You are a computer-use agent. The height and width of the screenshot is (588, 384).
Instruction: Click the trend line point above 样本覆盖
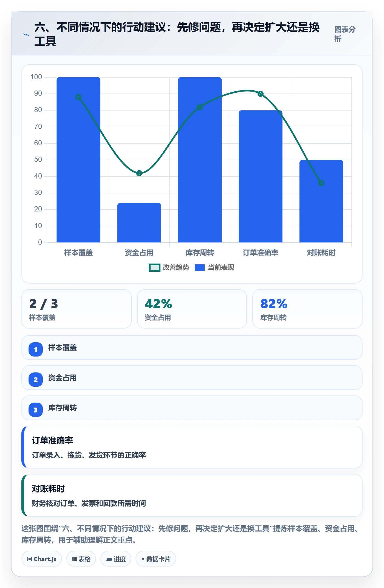tap(78, 97)
